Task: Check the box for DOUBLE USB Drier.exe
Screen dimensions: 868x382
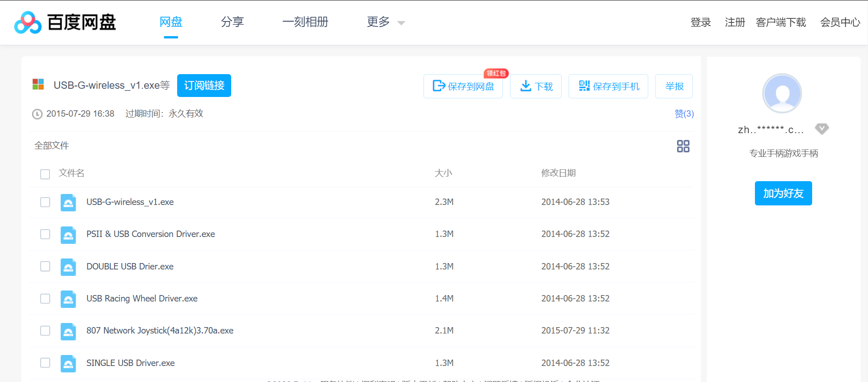Action: click(45, 266)
